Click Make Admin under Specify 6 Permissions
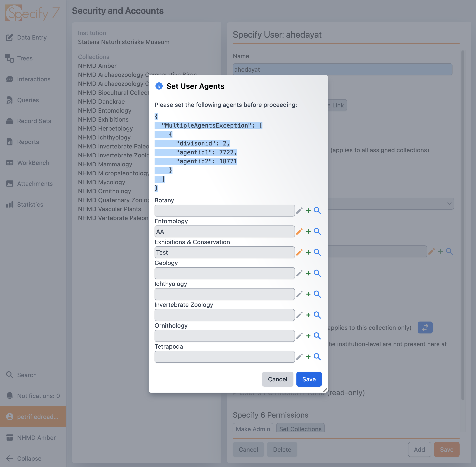 (253, 429)
